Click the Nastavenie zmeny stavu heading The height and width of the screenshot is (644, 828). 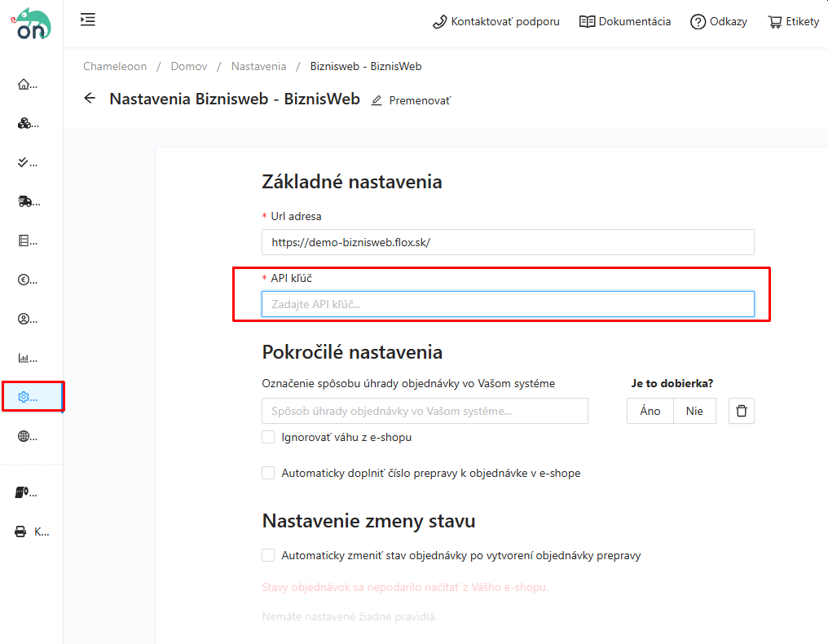[368, 521]
